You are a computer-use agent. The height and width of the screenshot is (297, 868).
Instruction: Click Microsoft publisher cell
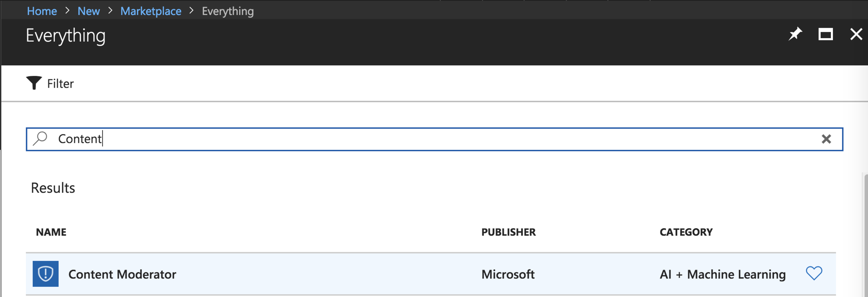[x=508, y=274]
